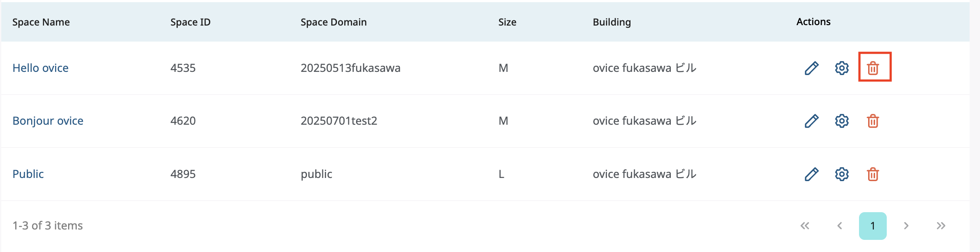Open the Public space link

[x=28, y=174]
